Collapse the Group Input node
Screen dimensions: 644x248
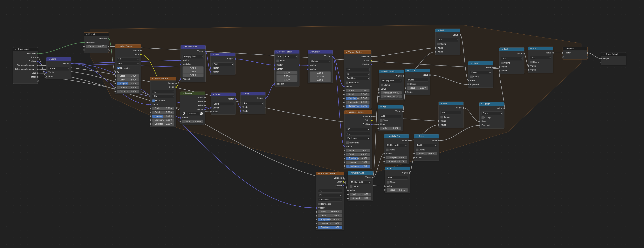[16, 49]
